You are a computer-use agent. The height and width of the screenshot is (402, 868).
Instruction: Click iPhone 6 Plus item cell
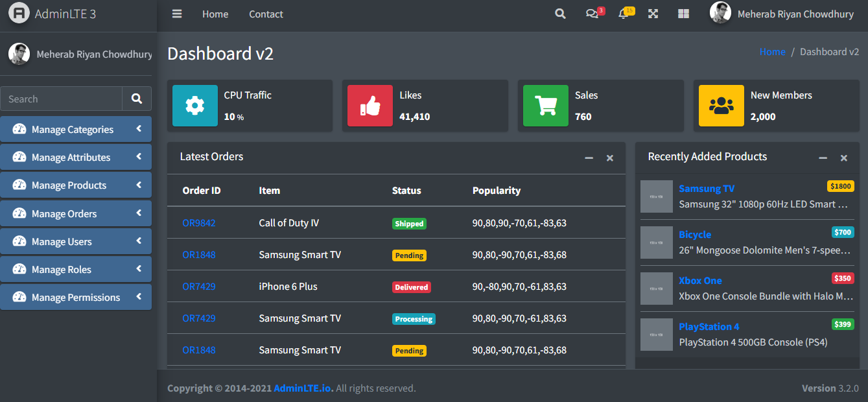[288, 287]
